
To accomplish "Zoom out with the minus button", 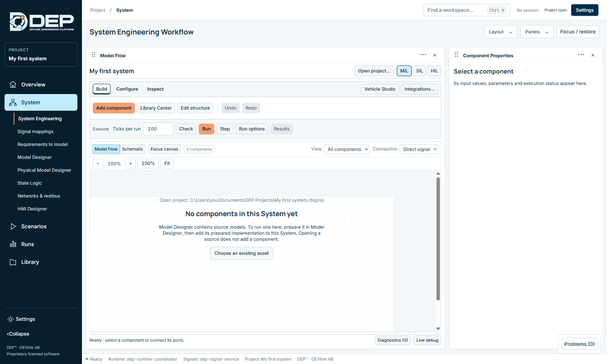I will click(98, 163).
